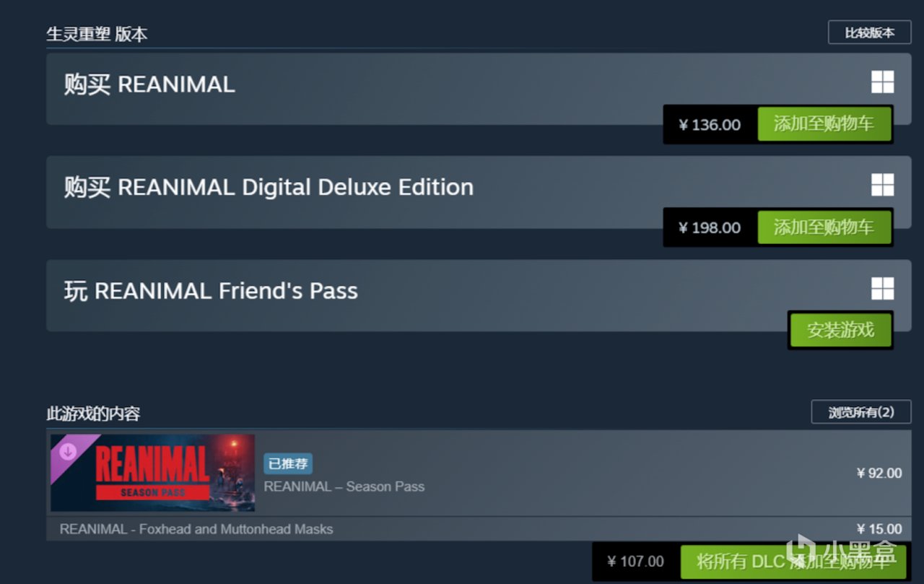This screenshot has width=924, height=584.
Task: Open the REANIMAL – Season Pass link
Action: [x=344, y=487]
